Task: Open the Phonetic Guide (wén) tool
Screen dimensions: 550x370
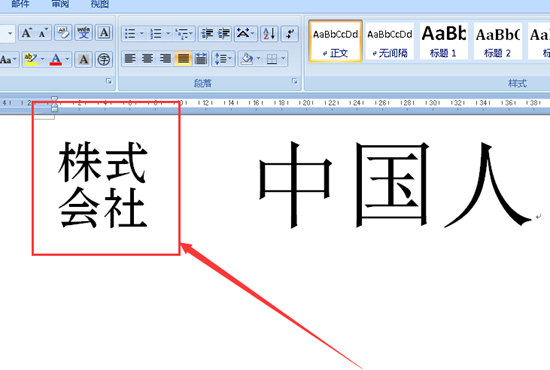Action: pyautogui.click(x=83, y=33)
